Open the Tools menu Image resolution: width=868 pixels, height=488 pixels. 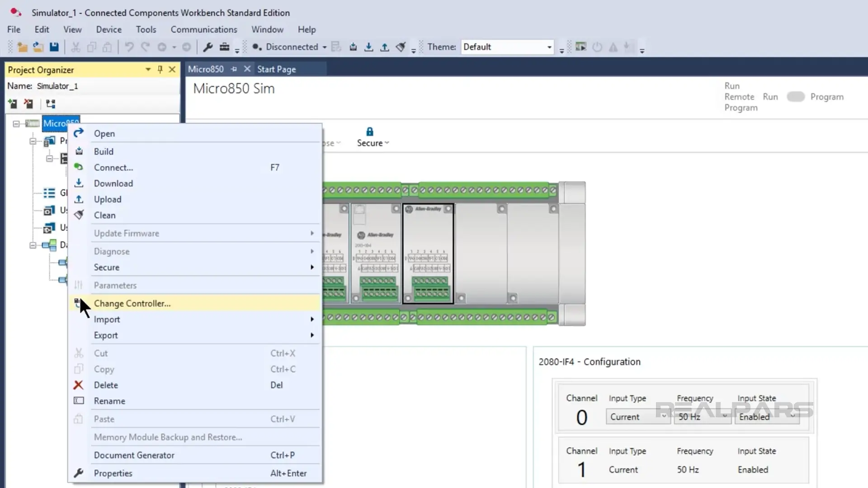point(146,29)
